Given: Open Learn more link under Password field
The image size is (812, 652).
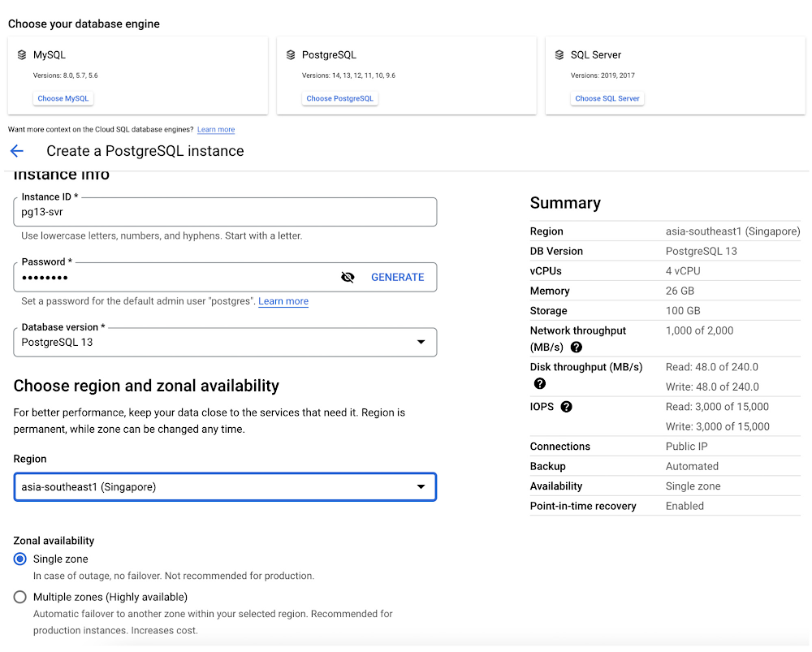Looking at the screenshot, I should [x=283, y=301].
